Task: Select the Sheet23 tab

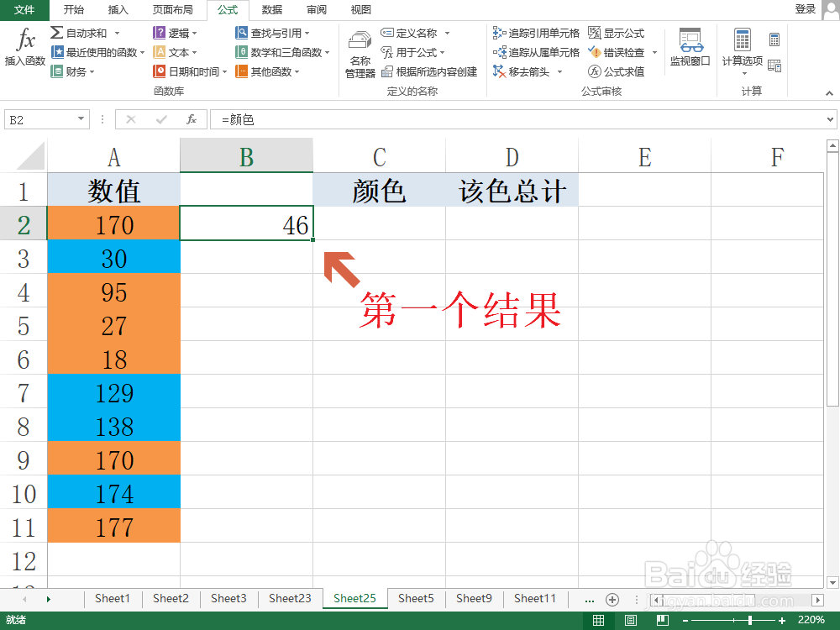Action: (290, 598)
